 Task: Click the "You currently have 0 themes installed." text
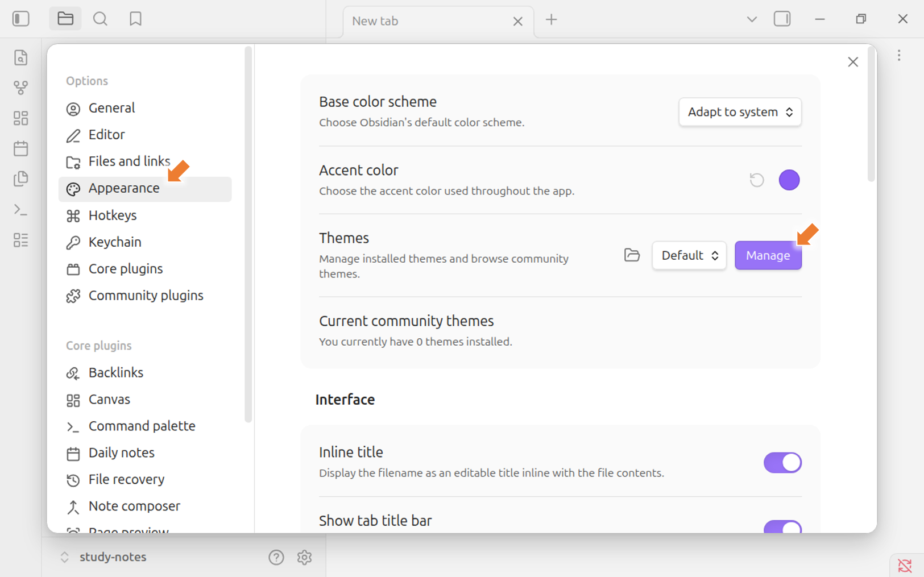point(416,342)
